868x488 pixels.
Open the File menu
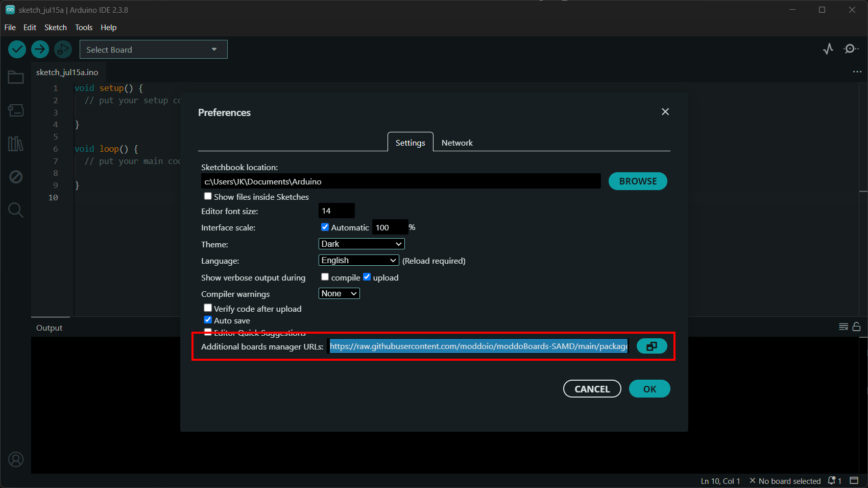[x=10, y=28]
